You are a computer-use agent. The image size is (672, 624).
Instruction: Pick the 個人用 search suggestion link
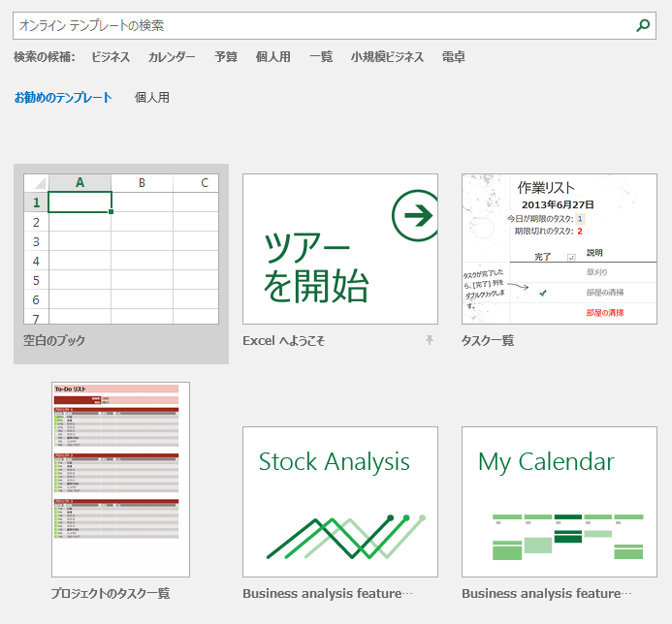(273, 56)
